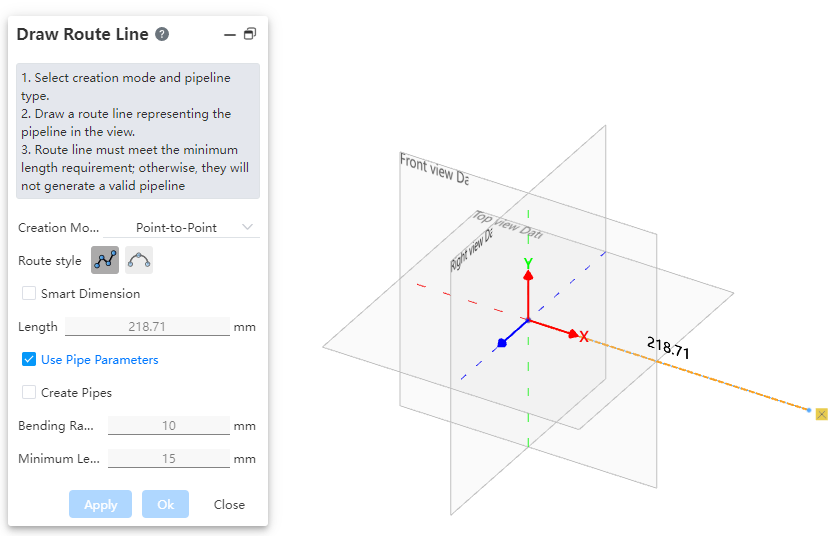Enable the Smart Dimension checkbox
This screenshot has width=837, height=536.
pos(29,294)
